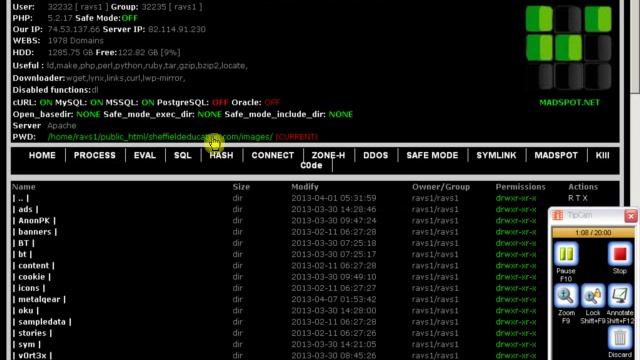
Task: Open the CONNECT menu item
Action: click(273, 155)
